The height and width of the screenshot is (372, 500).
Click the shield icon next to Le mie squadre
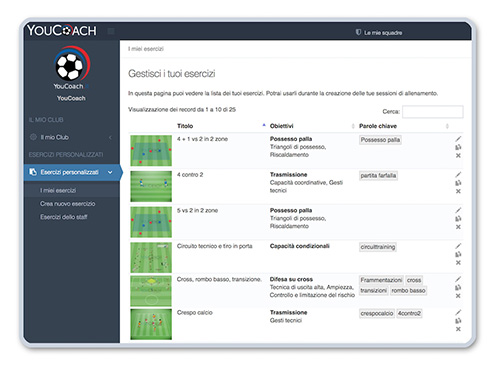358,32
